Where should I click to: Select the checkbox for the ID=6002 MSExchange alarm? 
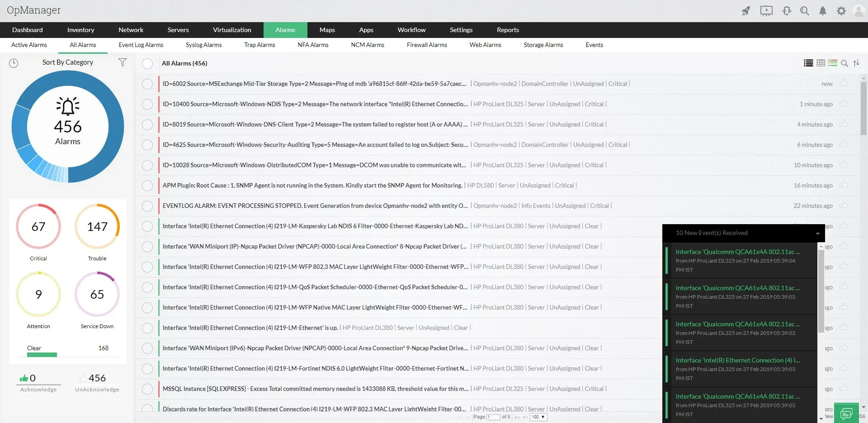(147, 84)
